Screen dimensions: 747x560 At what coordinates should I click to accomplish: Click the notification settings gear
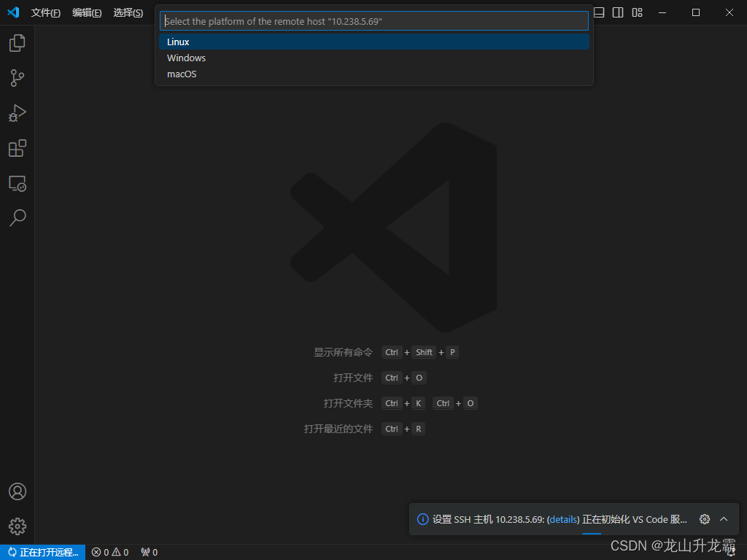[704, 519]
